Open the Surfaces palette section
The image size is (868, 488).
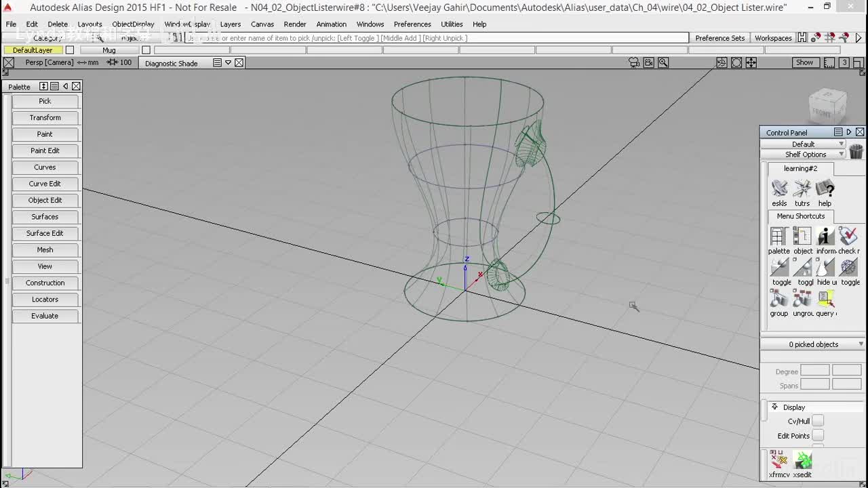(x=45, y=217)
